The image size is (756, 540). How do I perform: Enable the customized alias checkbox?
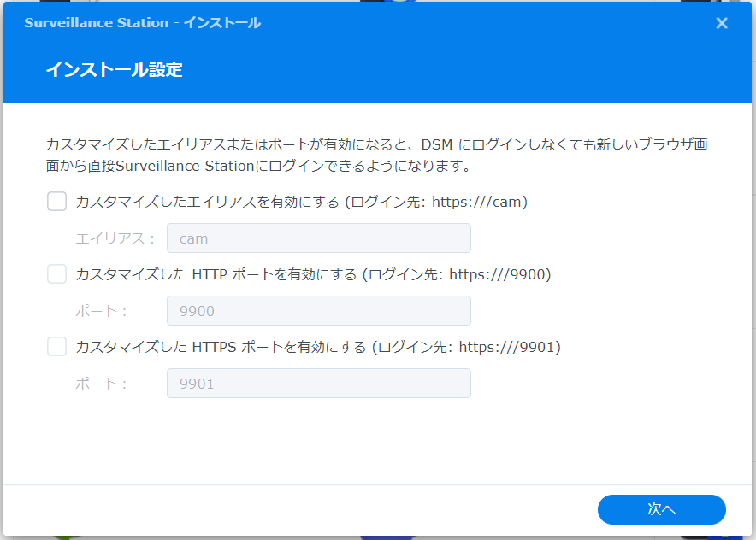pyautogui.click(x=57, y=202)
